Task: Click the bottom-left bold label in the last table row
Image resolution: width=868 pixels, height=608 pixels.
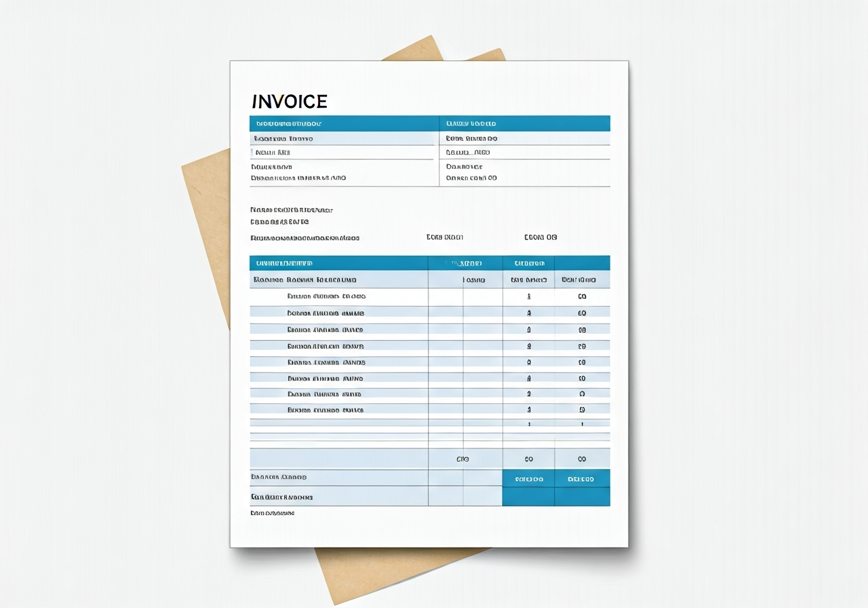Action: click(x=282, y=497)
